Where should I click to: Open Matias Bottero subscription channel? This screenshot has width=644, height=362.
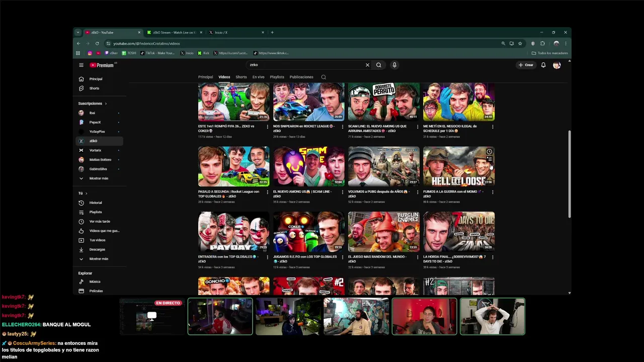click(x=99, y=160)
